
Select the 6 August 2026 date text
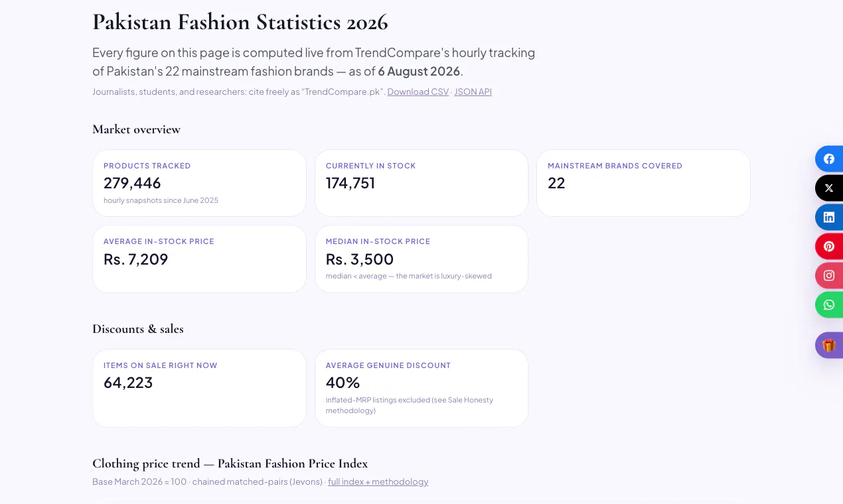[419, 72]
